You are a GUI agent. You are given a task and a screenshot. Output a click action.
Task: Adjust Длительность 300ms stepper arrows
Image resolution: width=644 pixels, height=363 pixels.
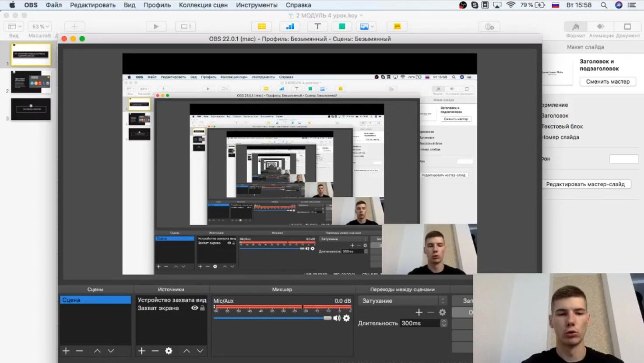point(444,323)
